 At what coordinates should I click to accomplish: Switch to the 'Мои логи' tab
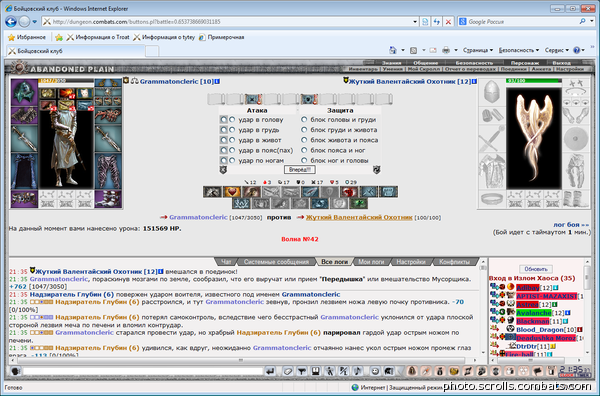point(371,262)
